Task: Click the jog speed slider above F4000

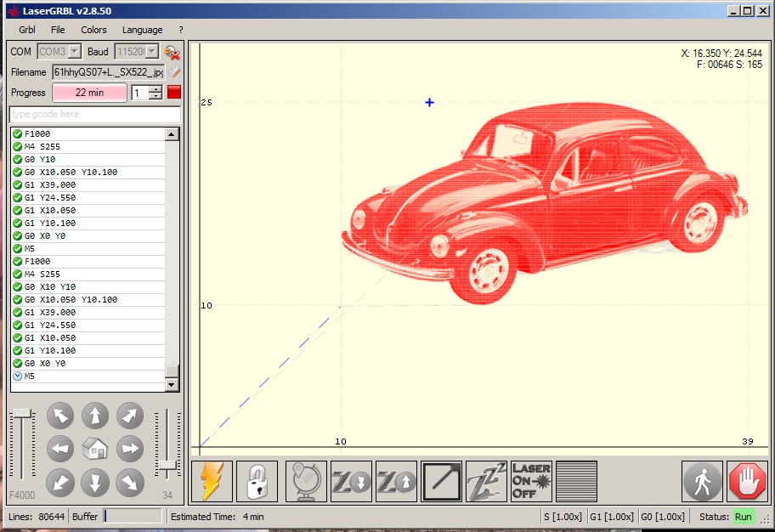Action: point(22,414)
